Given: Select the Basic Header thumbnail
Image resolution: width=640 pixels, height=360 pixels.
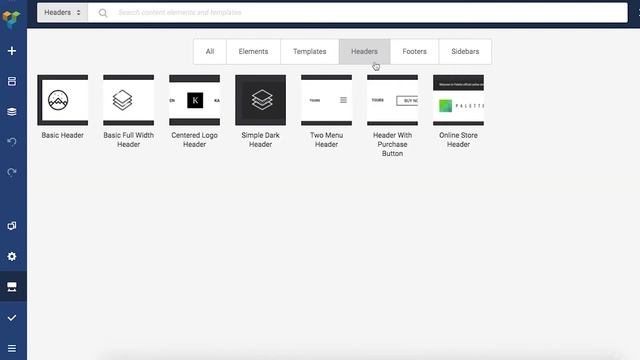Looking at the screenshot, I should [x=62, y=100].
